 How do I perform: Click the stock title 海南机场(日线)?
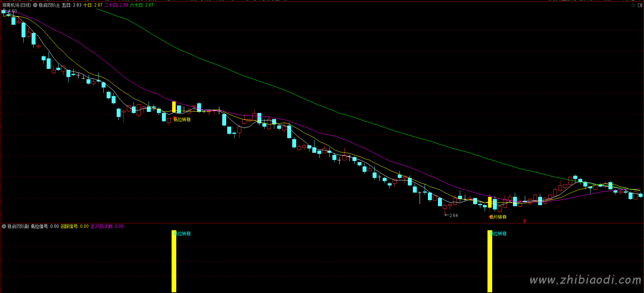17,5
